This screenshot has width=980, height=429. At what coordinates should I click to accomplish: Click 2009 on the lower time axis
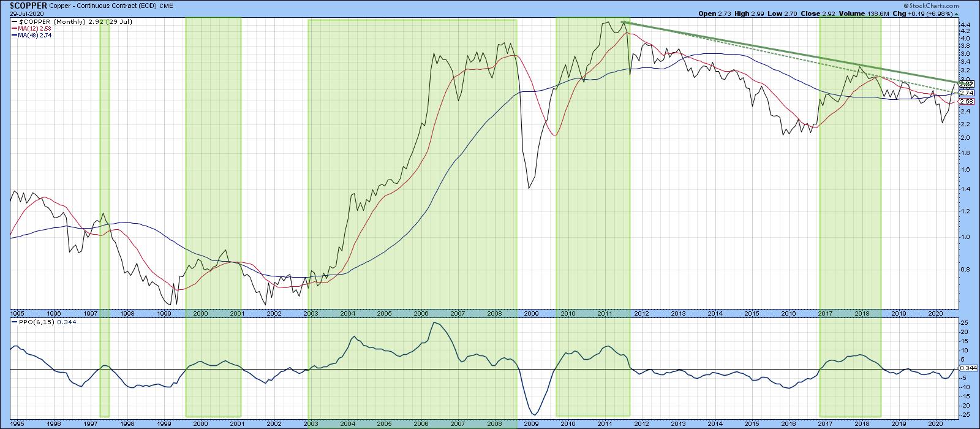(x=530, y=423)
